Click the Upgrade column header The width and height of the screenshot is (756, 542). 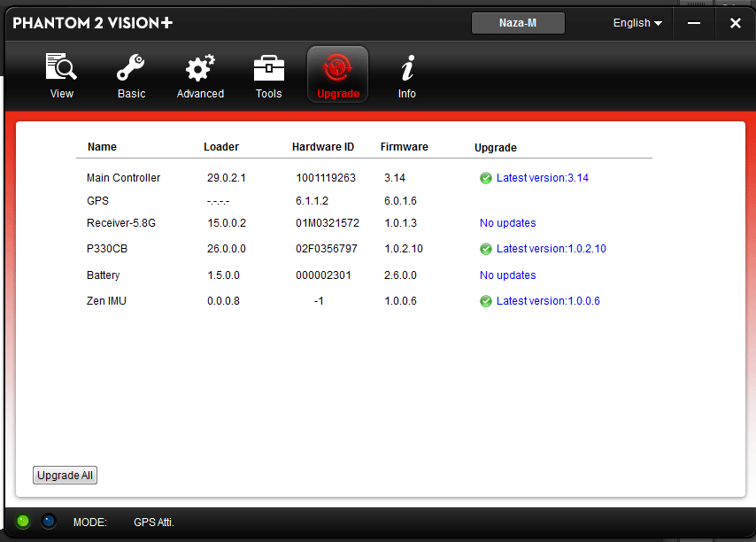pos(496,148)
